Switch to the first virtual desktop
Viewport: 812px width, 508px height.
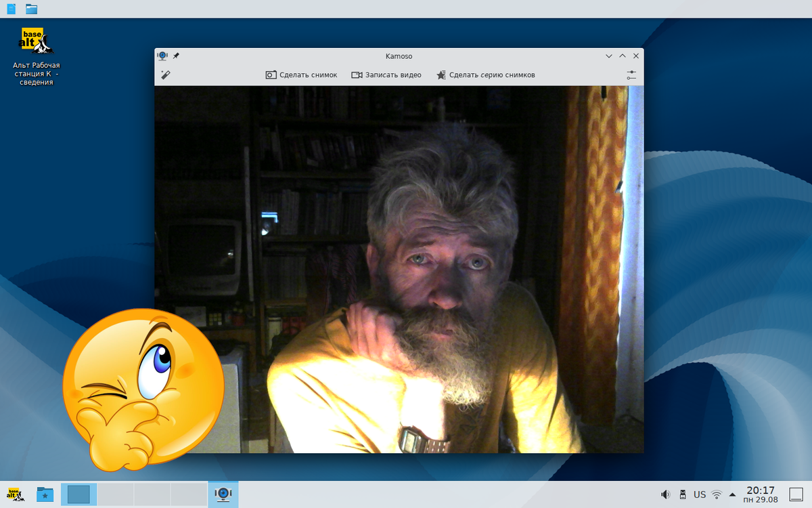pyautogui.click(x=79, y=494)
